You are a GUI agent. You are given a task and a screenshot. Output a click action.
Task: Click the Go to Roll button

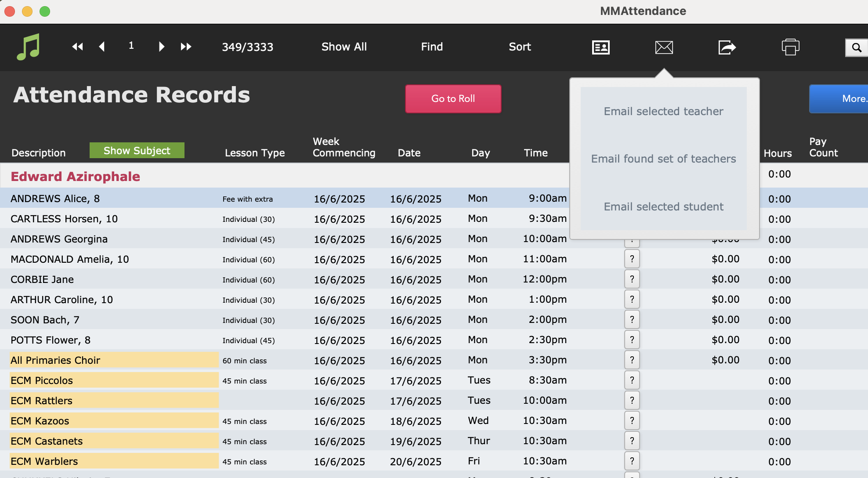point(453,99)
